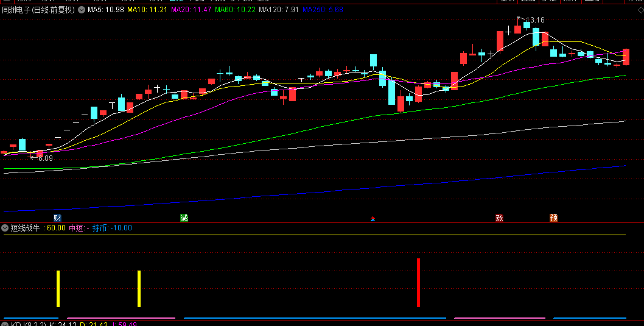This screenshot has height=326, width=644.
Task: Click the 6.09 lowest price marker
Action: (46, 158)
